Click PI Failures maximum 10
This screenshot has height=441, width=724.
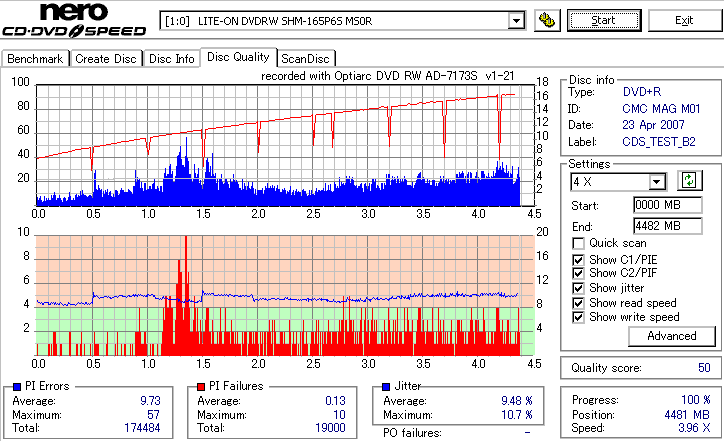(x=339, y=415)
